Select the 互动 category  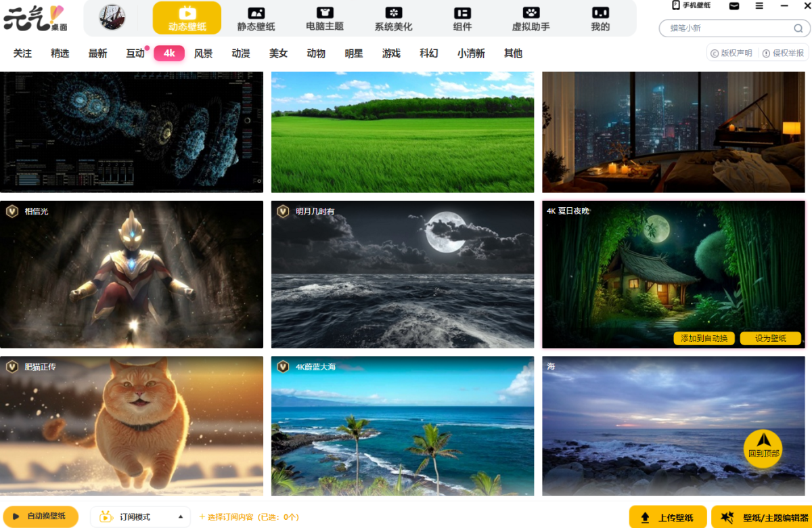click(x=135, y=53)
